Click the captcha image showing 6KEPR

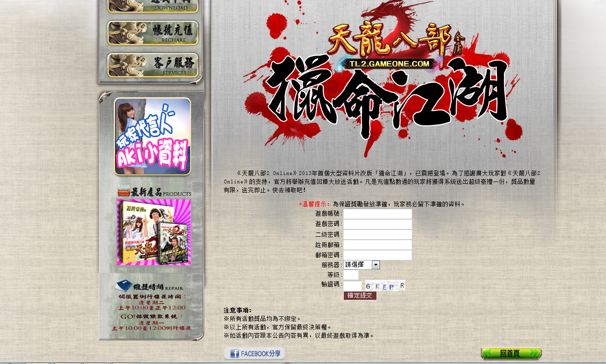click(384, 285)
